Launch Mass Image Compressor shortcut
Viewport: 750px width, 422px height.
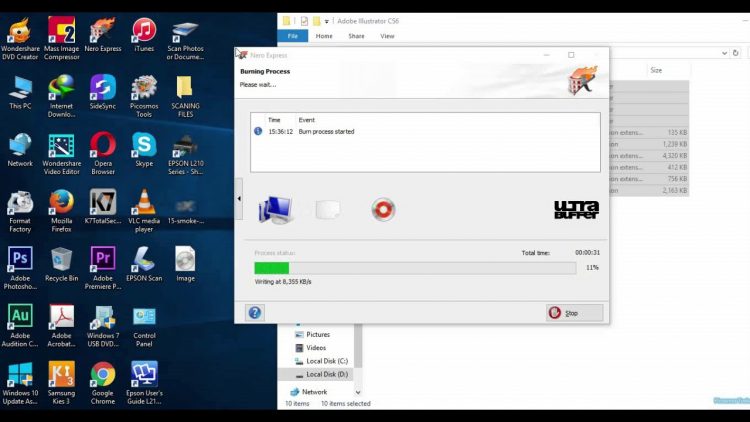click(61, 39)
